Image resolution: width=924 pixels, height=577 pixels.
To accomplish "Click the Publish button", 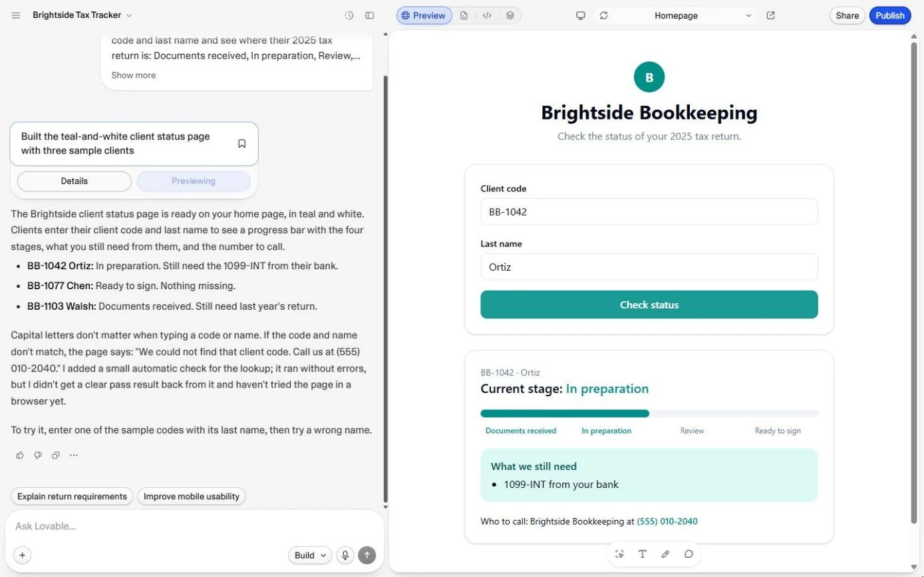I will click(x=890, y=15).
